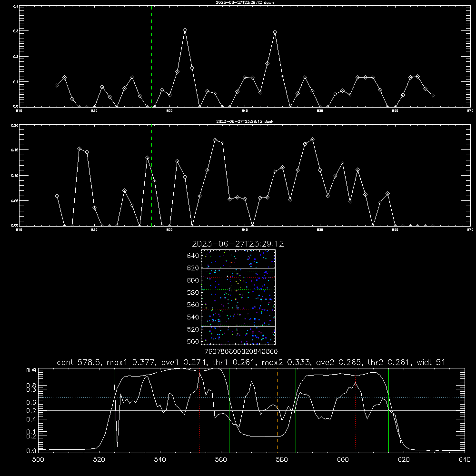
Task: Click the '500' label on bottom plot x-axis
Action: click(38, 460)
